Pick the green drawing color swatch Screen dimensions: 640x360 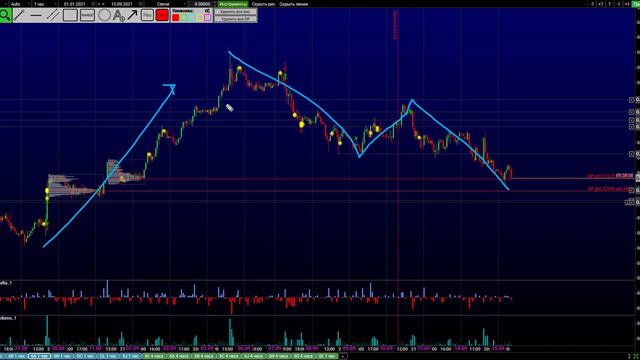click(x=184, y=18)
